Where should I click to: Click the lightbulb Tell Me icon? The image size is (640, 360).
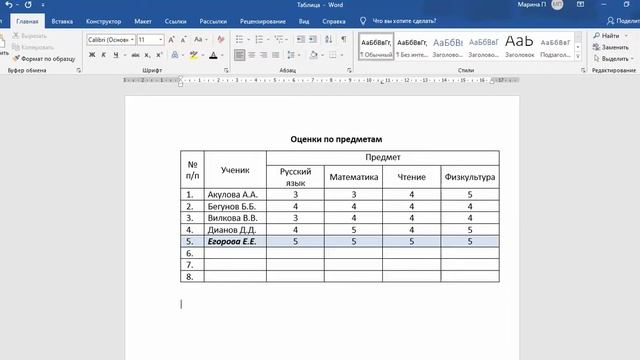click(x=363, y=21)
